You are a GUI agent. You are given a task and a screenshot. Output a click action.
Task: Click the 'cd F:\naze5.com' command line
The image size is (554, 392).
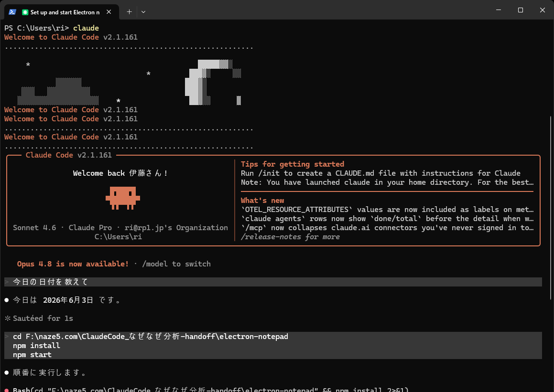pos(151,337)
